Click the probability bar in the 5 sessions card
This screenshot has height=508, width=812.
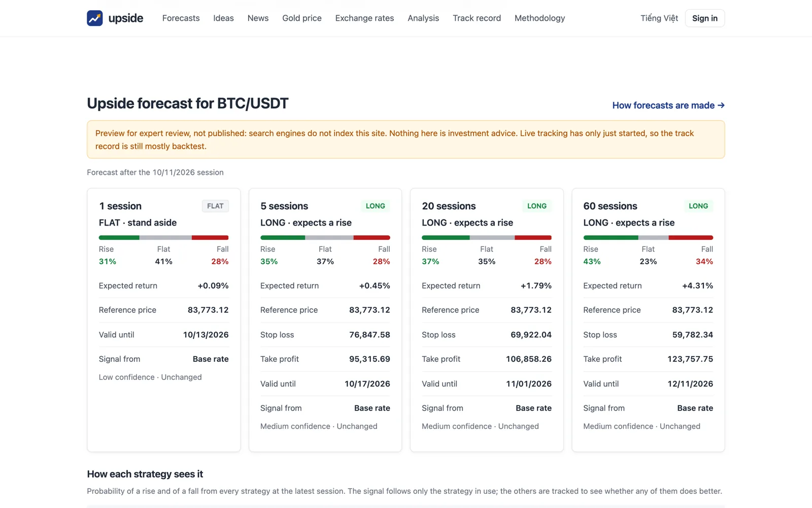(x=325, y=237)
